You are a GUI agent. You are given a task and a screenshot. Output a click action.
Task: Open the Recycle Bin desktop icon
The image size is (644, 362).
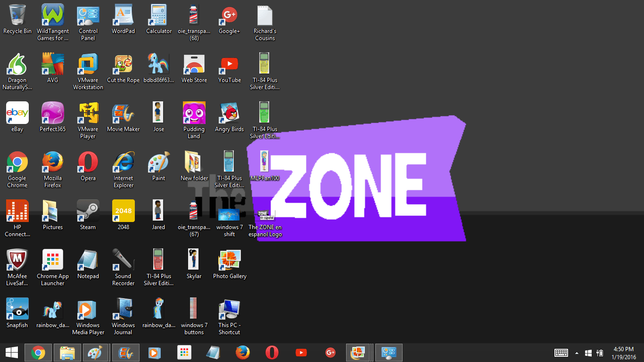17,19
